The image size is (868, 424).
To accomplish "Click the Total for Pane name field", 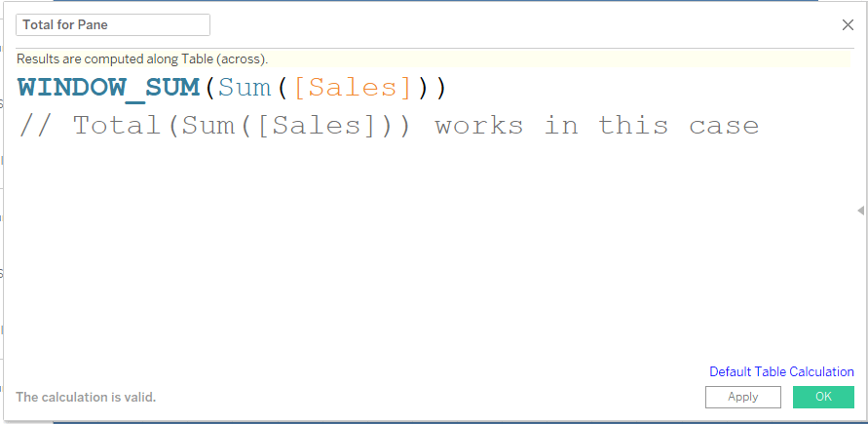I will pyautogui.click(x=113, y=25).
